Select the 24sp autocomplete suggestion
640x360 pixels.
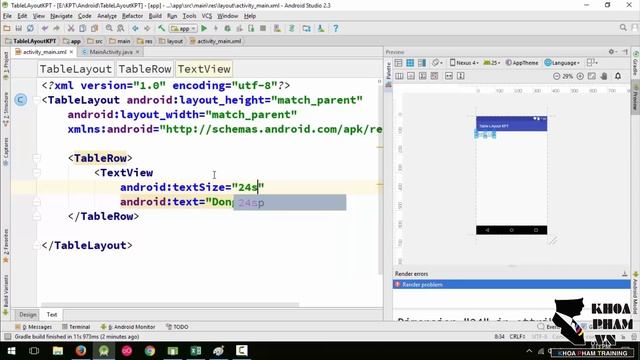coord(290,202)
